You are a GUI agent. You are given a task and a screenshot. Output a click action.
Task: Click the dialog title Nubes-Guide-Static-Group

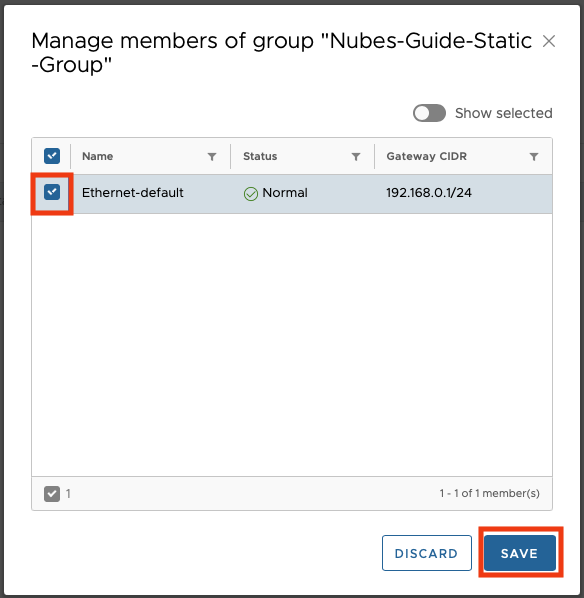pos(282,53)
